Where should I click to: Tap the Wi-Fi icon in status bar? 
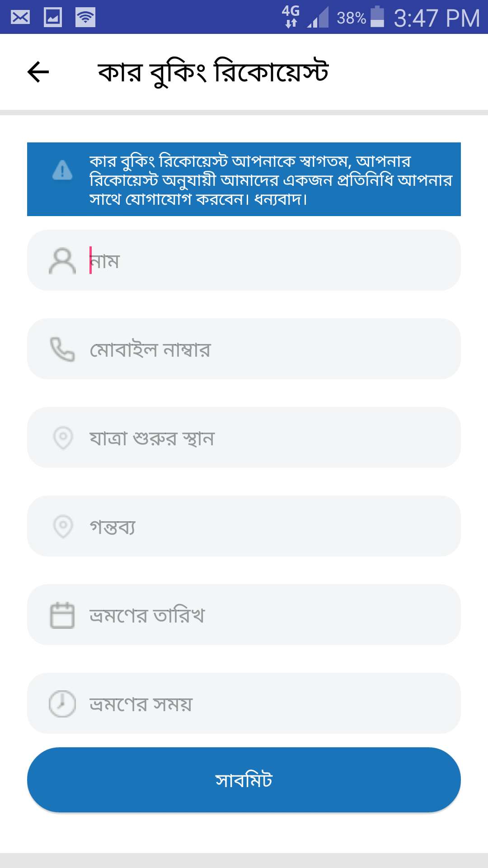(85, 18)
